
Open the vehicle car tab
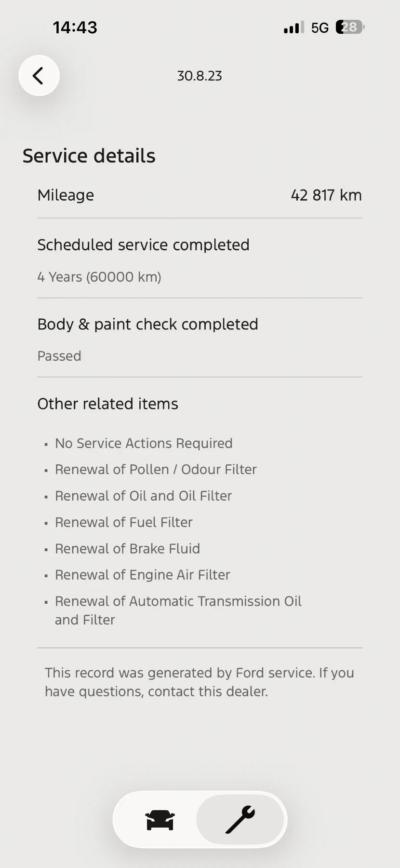tap(160, 820)
